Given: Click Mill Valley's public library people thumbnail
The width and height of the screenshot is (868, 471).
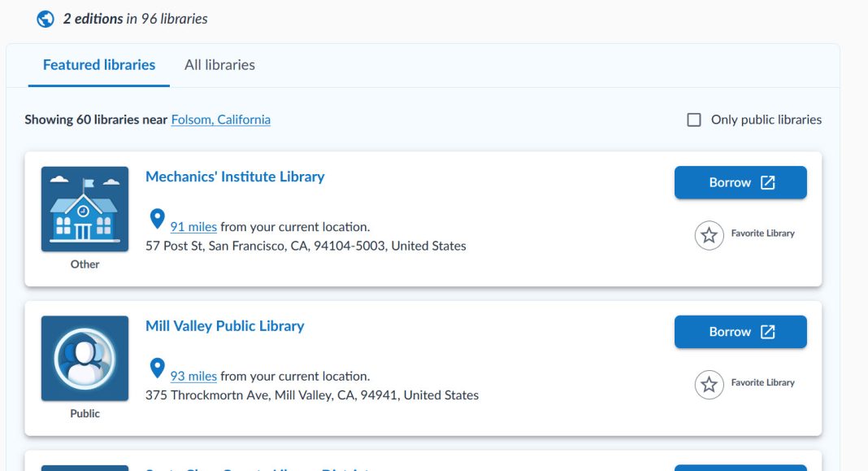Looking at the screenshot, I should [85, 358].
